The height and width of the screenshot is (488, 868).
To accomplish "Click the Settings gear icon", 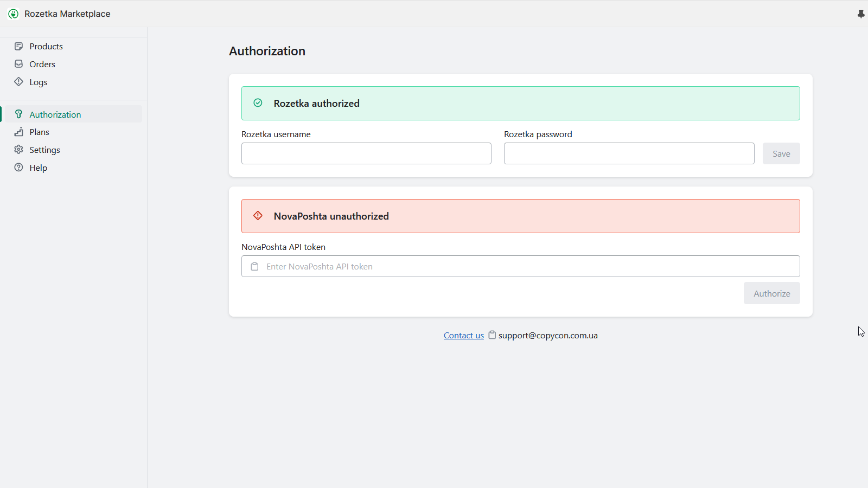I will [19, 150].
